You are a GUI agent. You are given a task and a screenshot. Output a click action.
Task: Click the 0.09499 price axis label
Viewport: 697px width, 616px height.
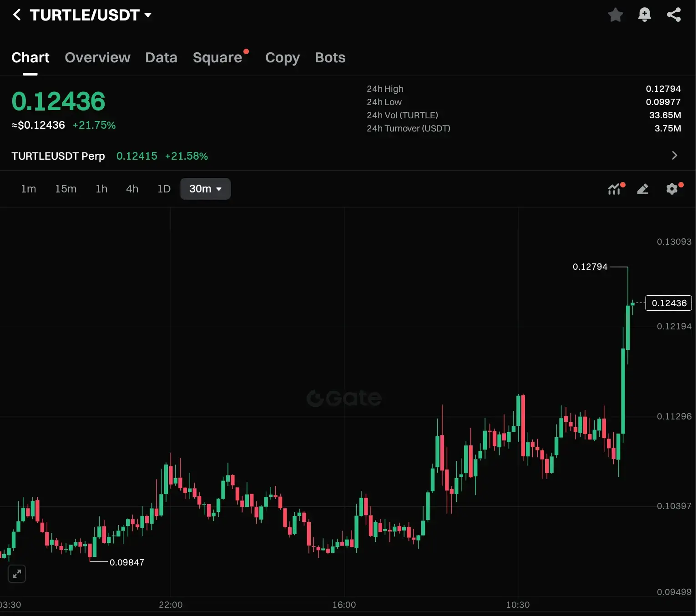click(x=674, y=592)
